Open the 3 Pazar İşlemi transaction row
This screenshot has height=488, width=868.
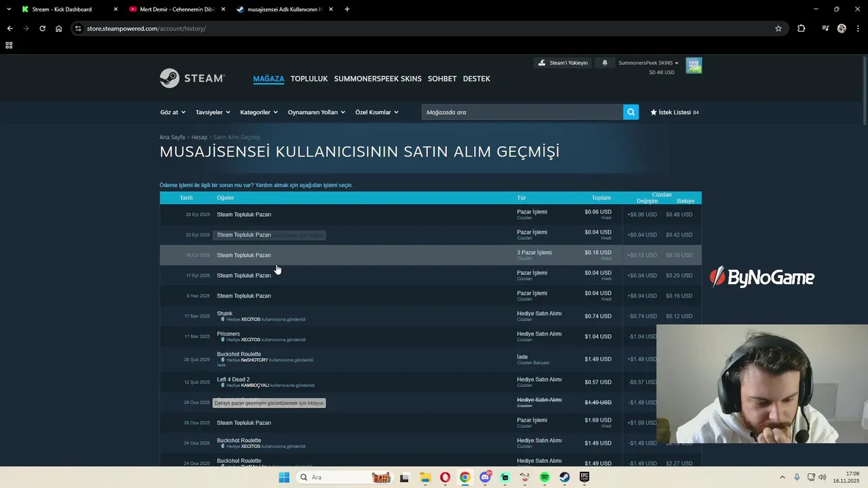tap(431, 255)
